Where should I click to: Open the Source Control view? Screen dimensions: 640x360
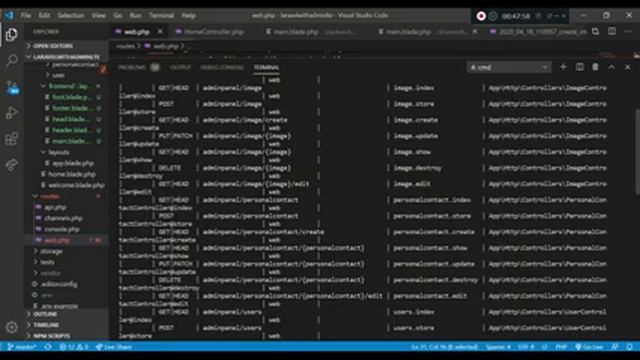coord(11,87)
